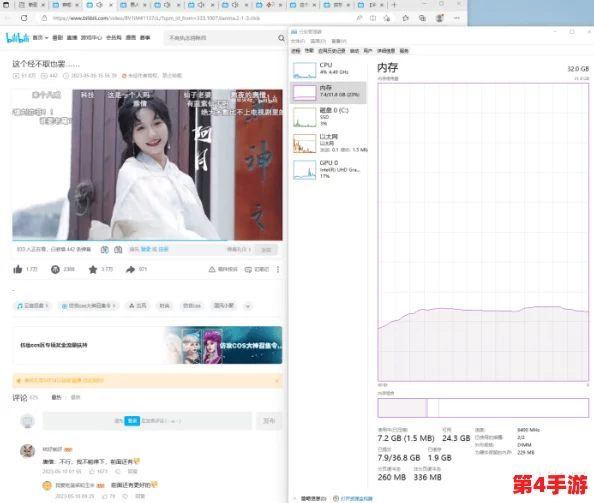
Task: Open the 记笔记 notes icon
Action: tap(248, 270)
